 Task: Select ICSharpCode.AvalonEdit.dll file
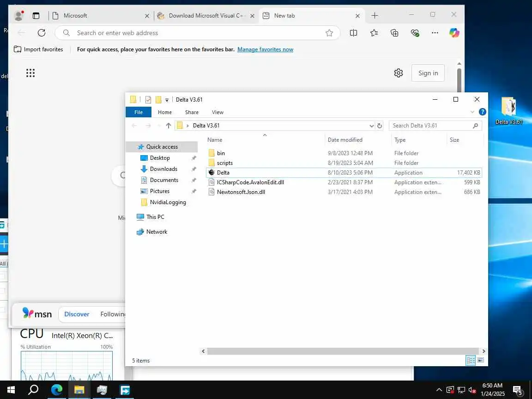(344, 182)
